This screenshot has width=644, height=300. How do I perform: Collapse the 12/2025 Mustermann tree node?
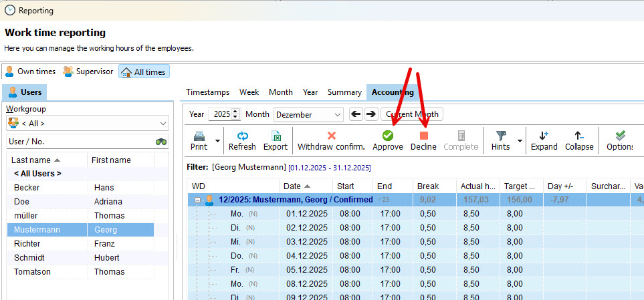(x=198, y=200)
